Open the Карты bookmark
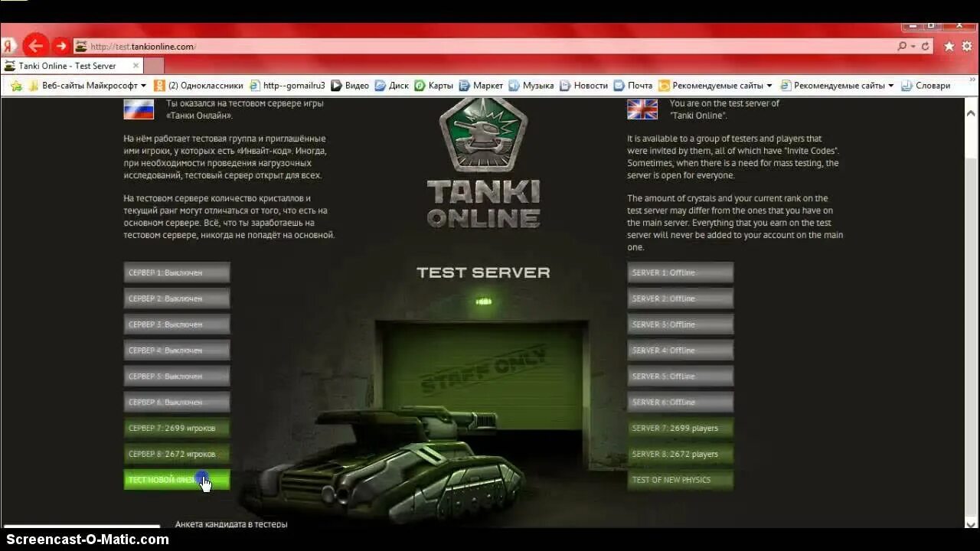 434,86
